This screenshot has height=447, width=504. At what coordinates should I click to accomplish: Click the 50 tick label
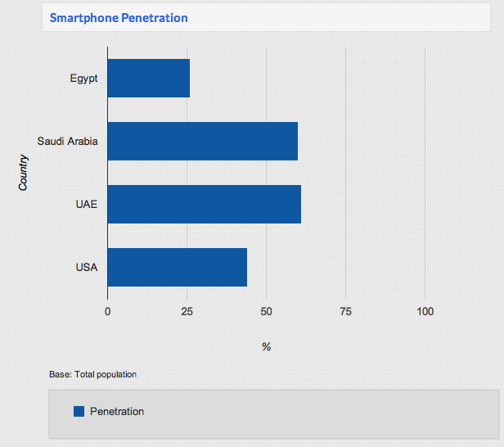pos(266,312)
